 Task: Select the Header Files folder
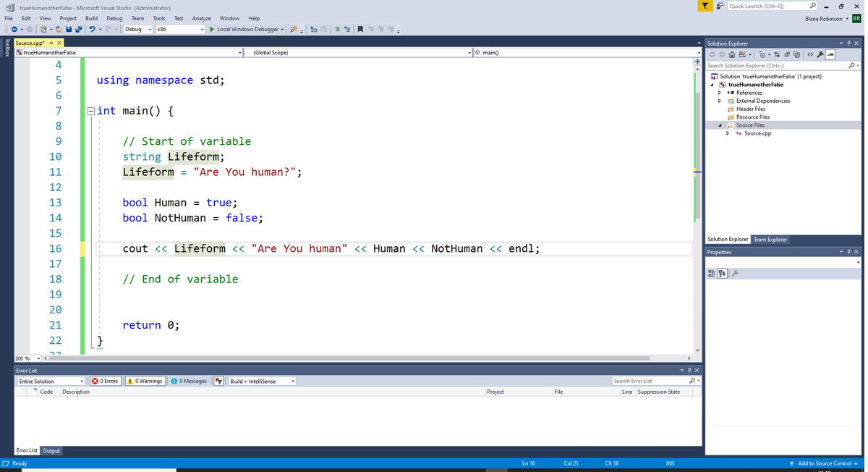[751, 109]
